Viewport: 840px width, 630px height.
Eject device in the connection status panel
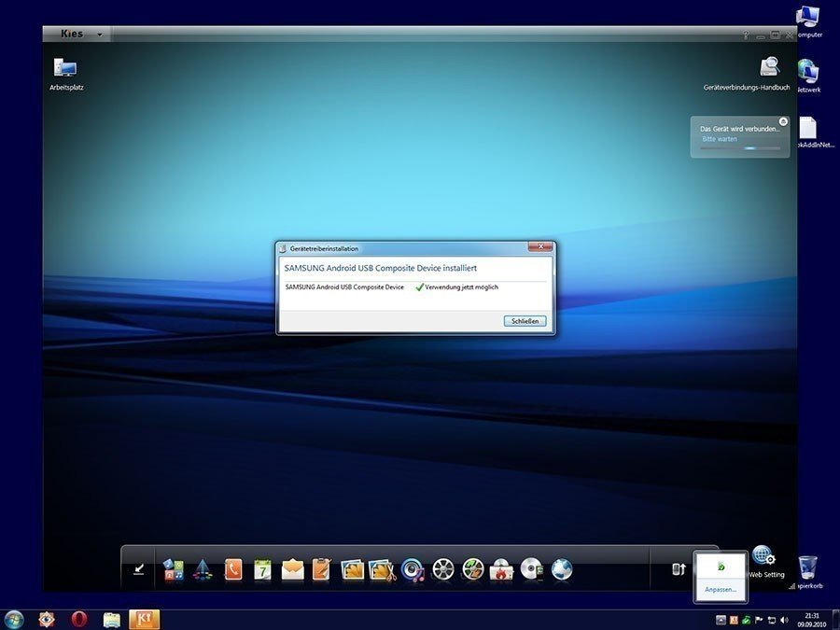pos(783,121)
